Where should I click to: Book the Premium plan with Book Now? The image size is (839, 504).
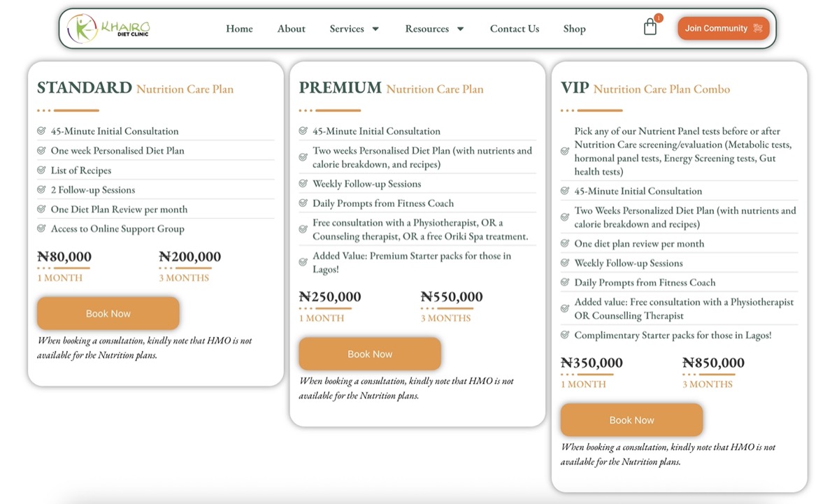tap(370, 354)
